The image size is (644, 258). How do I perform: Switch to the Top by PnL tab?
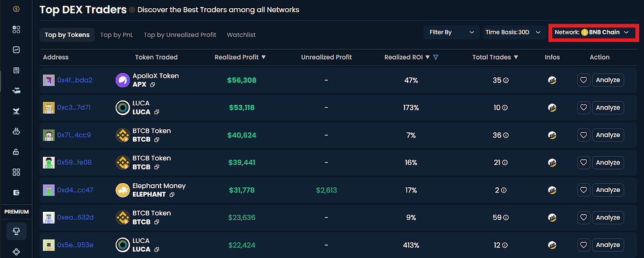coord(117,35)
